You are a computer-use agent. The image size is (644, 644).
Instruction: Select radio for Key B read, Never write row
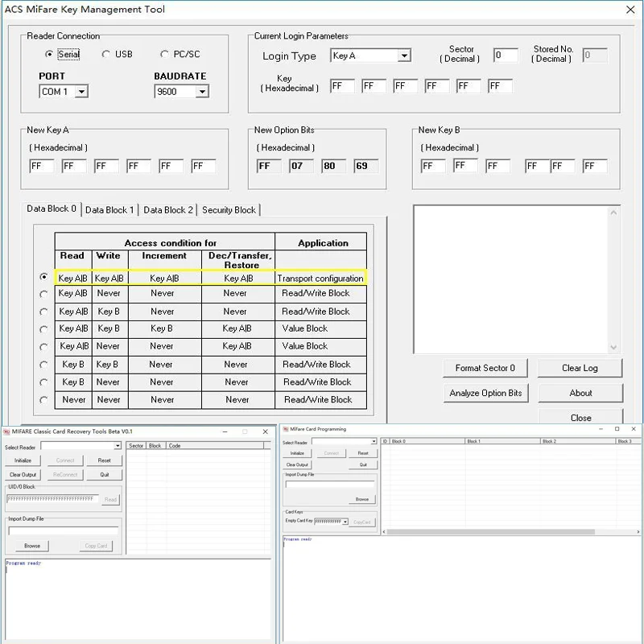click(x=43, y=382)
